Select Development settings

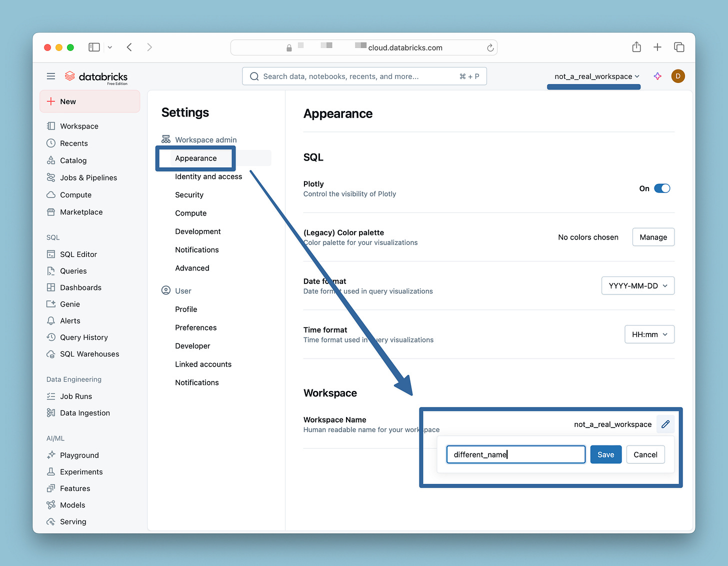coord(198,231)
